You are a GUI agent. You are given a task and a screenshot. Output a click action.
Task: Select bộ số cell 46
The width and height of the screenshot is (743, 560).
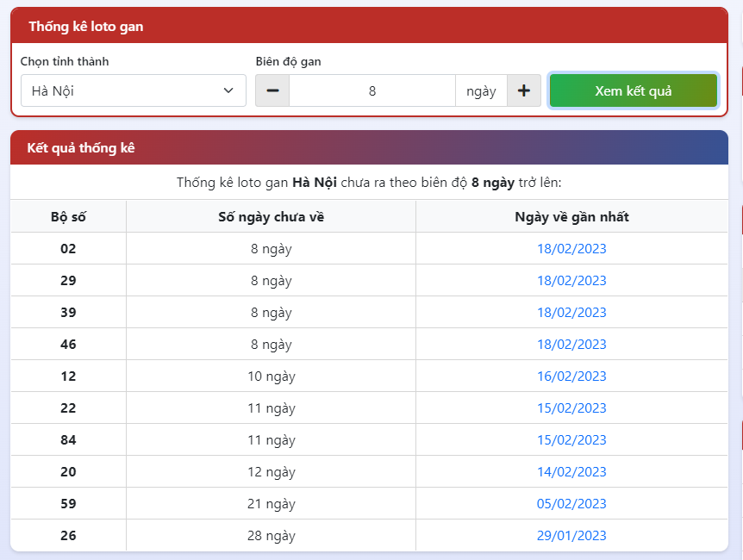[68, 345]
